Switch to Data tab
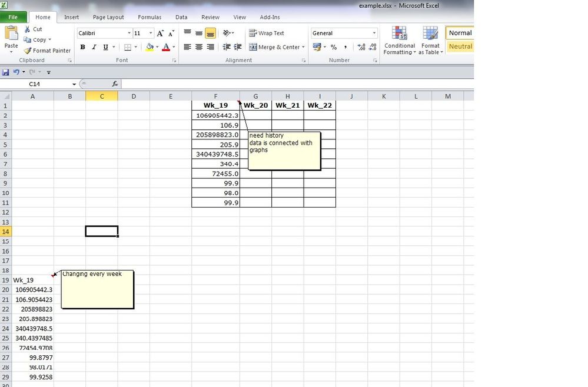 [x=181, y=17]
